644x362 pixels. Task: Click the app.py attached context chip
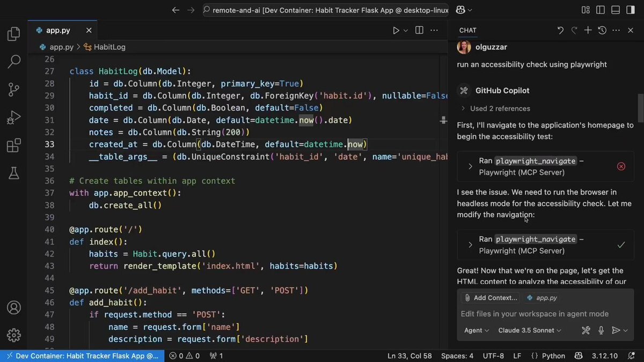click(x=542, y=298)
